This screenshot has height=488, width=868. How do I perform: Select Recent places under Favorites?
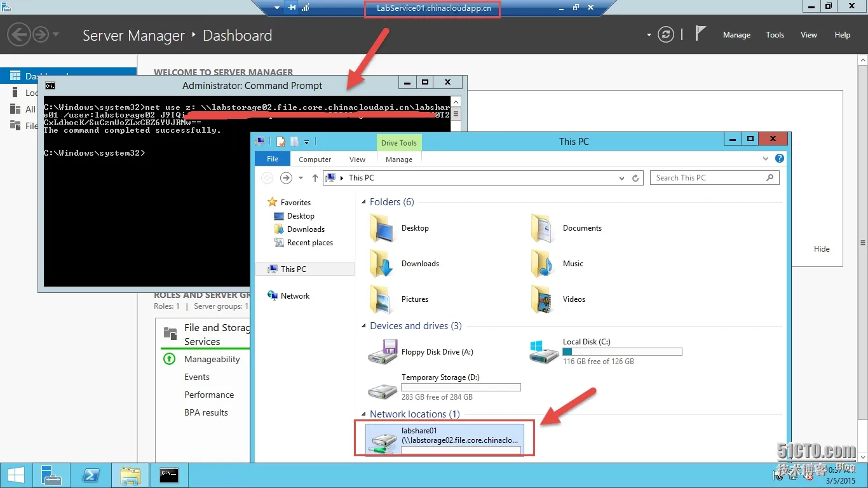point(309,243)
